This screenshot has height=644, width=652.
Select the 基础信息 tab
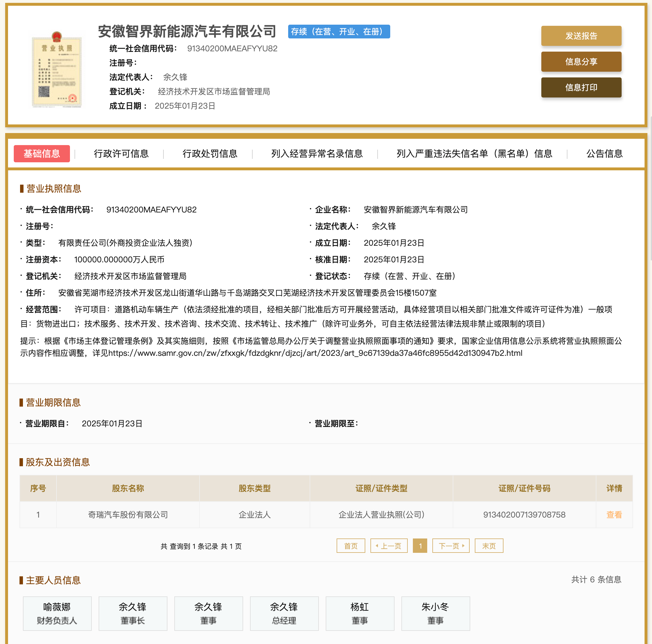[x=42, y=154]
